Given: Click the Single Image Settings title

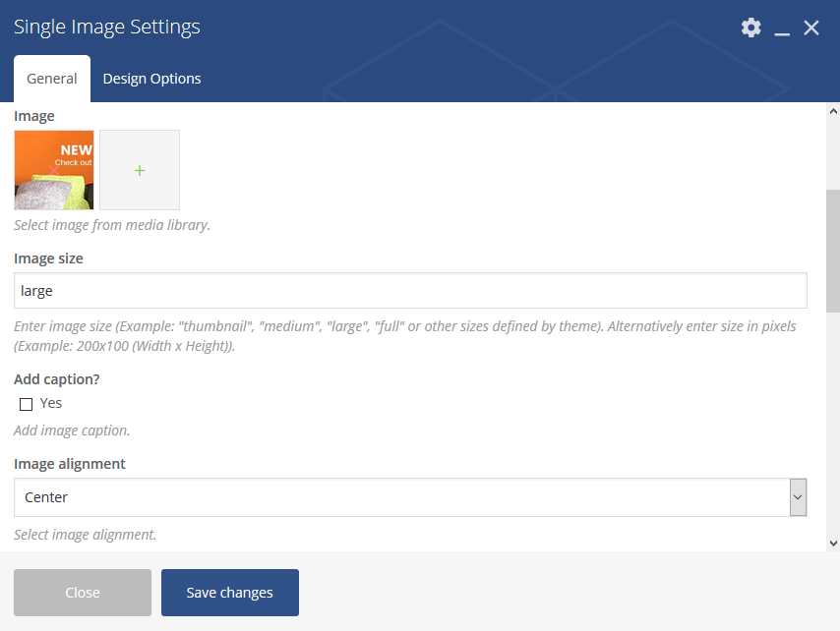Looking at the screenshot, I should tap(107, 27).
